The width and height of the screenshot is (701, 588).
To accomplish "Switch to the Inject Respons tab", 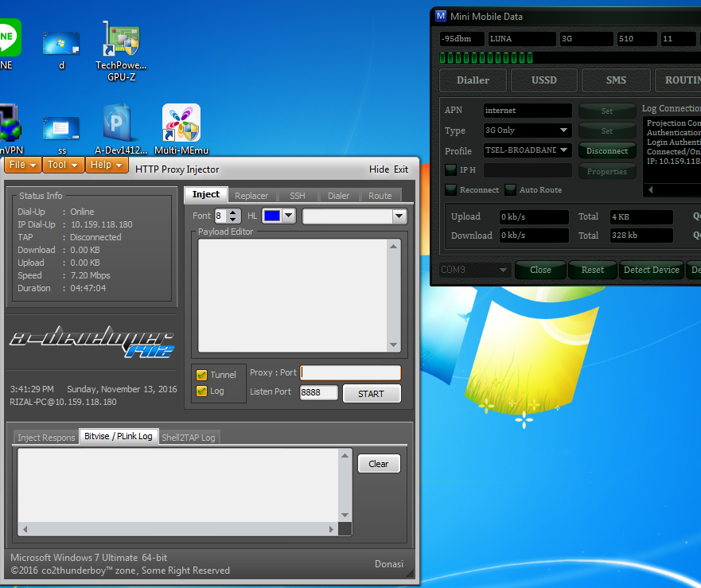I will [46, 438].
